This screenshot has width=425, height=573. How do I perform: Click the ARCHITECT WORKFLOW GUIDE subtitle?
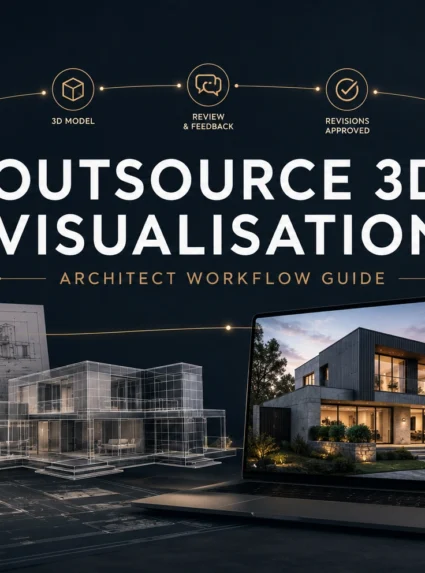coord(222,278)
